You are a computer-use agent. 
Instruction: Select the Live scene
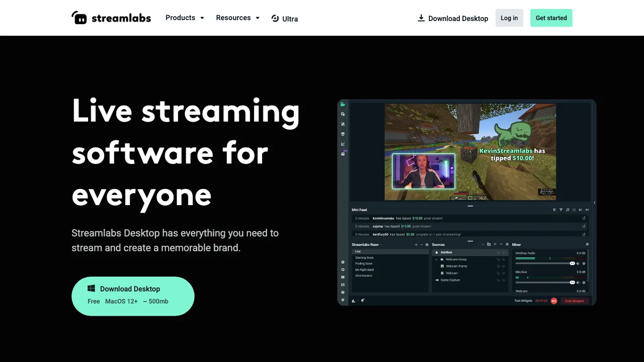coord(390,251)
